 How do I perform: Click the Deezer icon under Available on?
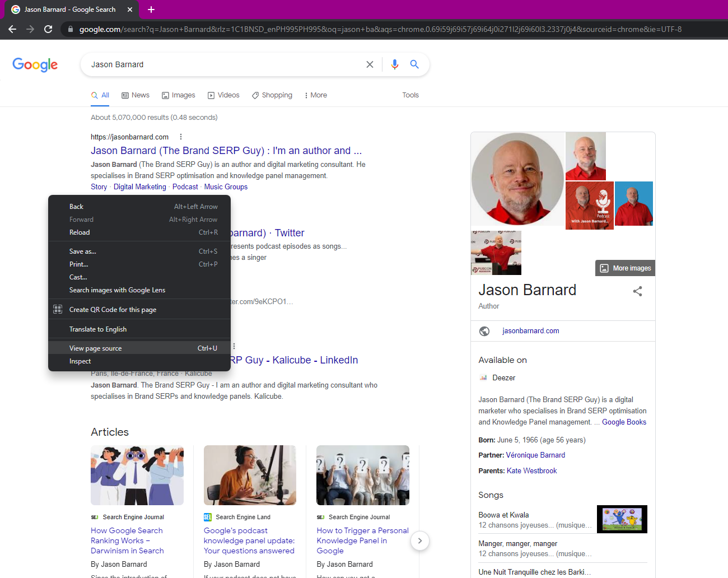483,378
